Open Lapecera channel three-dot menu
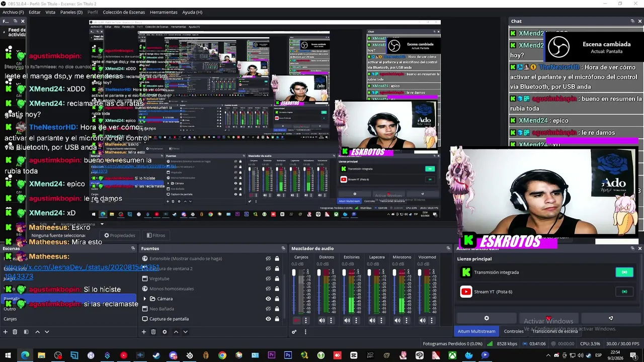The image size is (644, 362). point(381,320)
